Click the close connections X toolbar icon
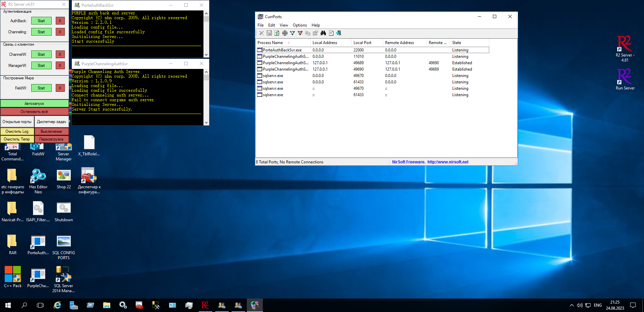The width and height of the screenshot is (644, 312). coord(262,33)
